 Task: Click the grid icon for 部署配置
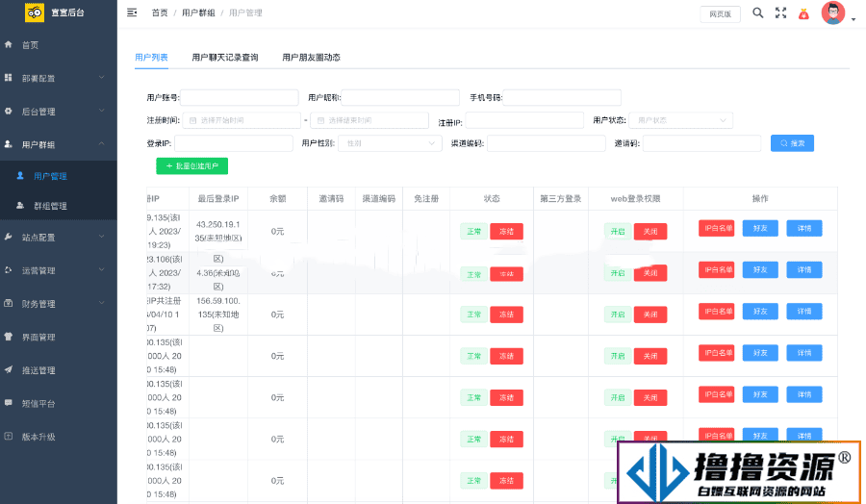point(9,78)
